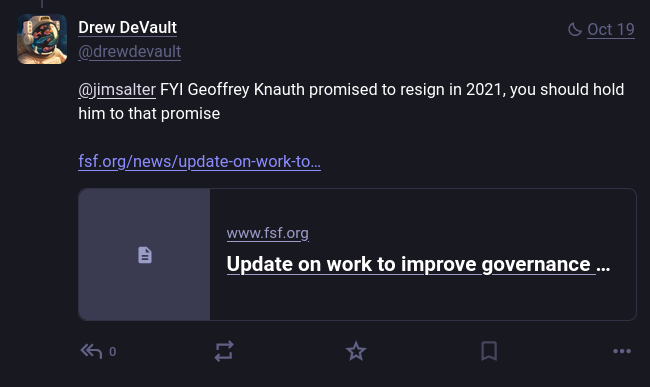
Task: Open the card title 'Update on work to improve governance'
Action: pos(418,264)
